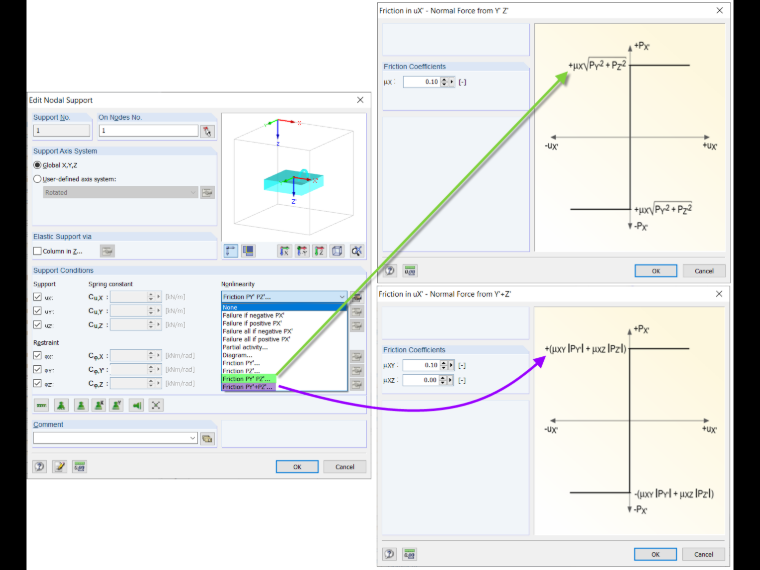Switch to the isometric view icon
Screen dimensions: 760x570
tap(337, 251)
